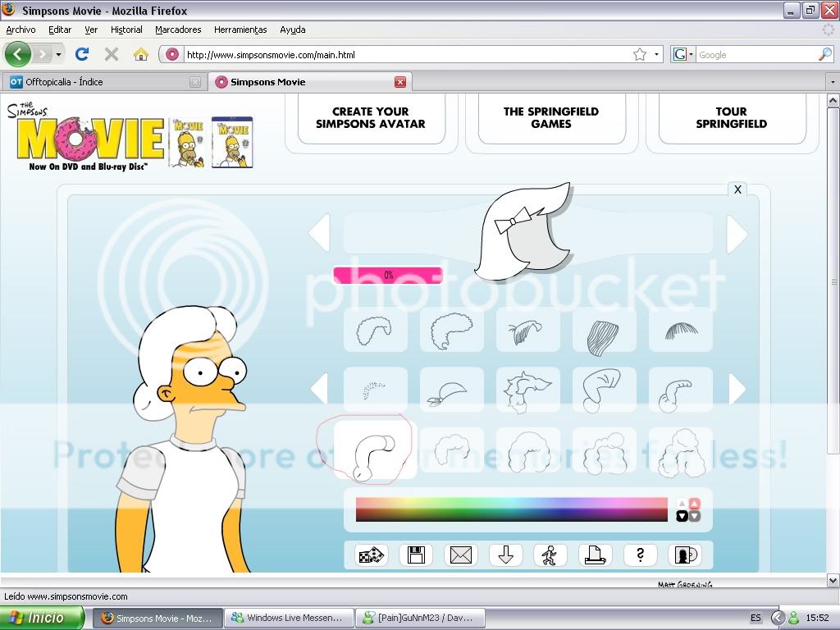Open the Marcadores menu

click(x=178, y=30)
